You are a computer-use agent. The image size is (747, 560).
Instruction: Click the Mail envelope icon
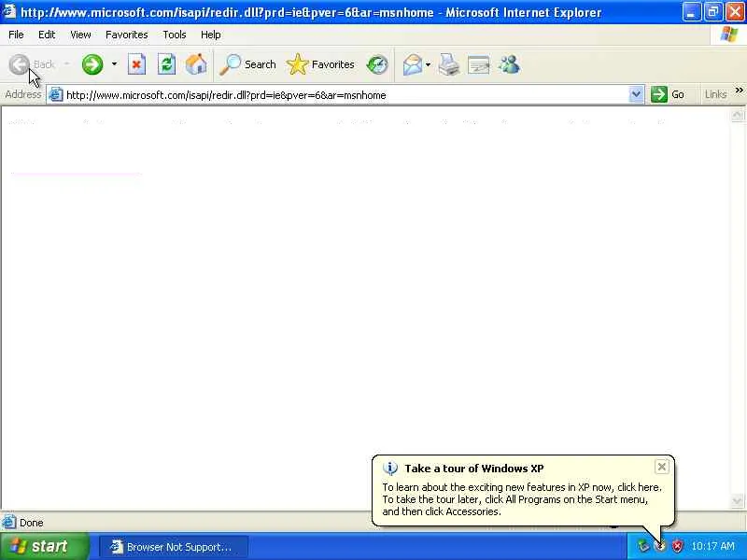coord(412,64)
